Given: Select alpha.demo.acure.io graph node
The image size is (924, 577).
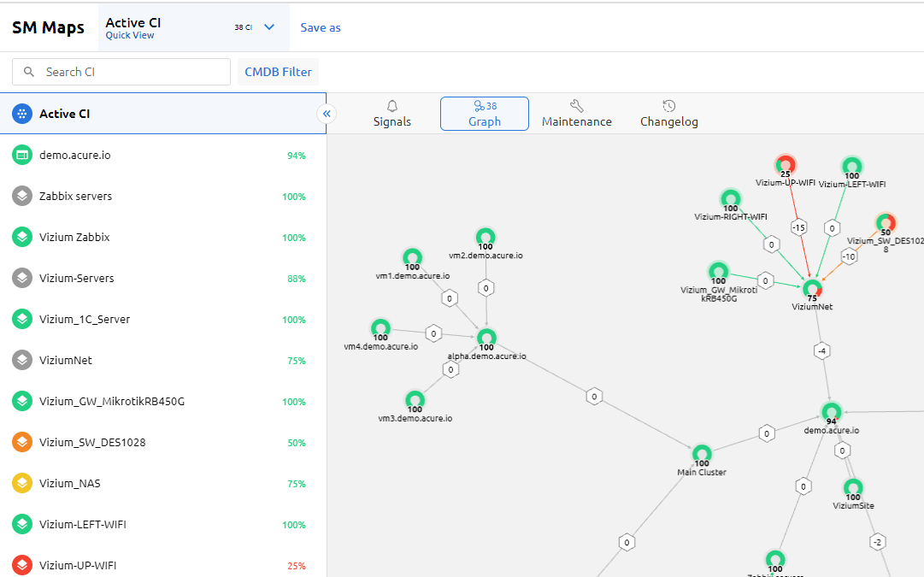Looking at the screenshot, I should click(486, 339).
